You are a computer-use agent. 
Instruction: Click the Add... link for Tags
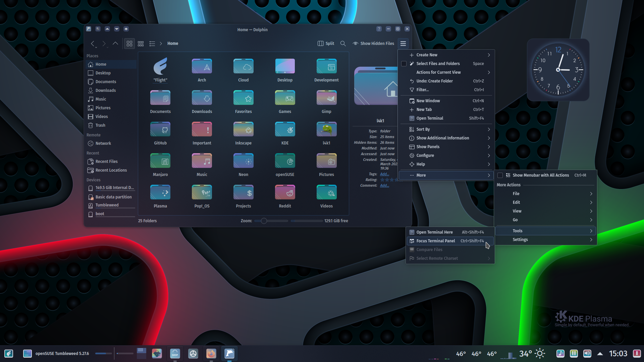[x=384, y=174]
